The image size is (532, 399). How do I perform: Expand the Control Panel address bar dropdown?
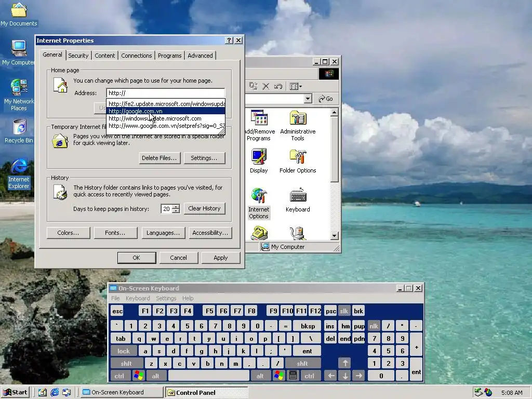[x=308, y=99]
